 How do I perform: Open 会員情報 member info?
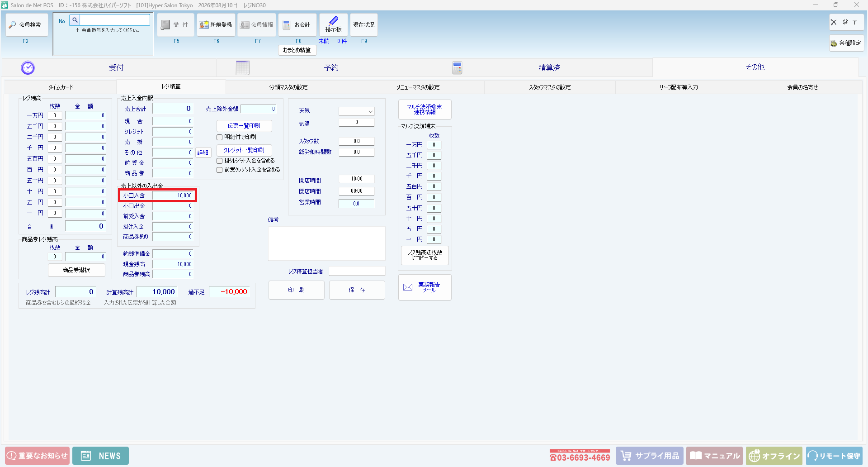click(257, 25)
